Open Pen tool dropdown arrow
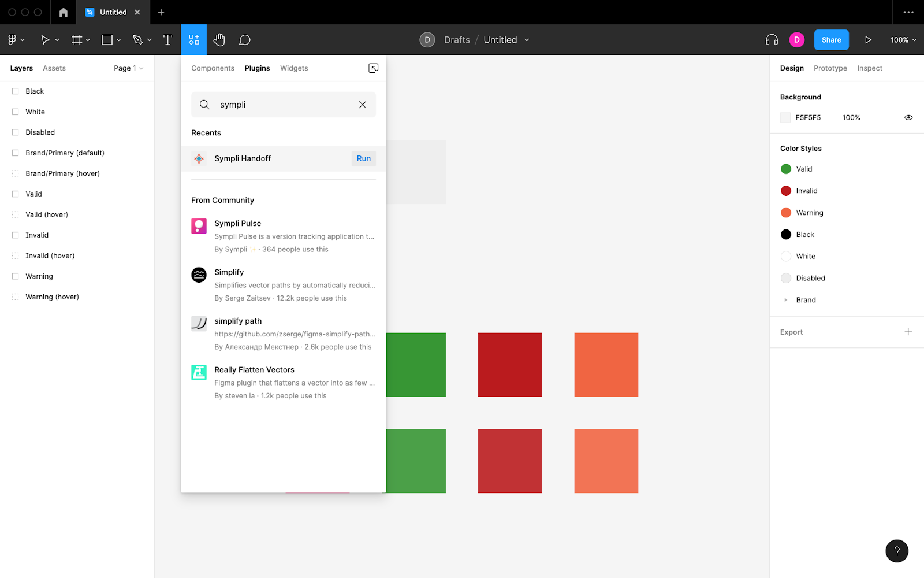 click(150, 40)
